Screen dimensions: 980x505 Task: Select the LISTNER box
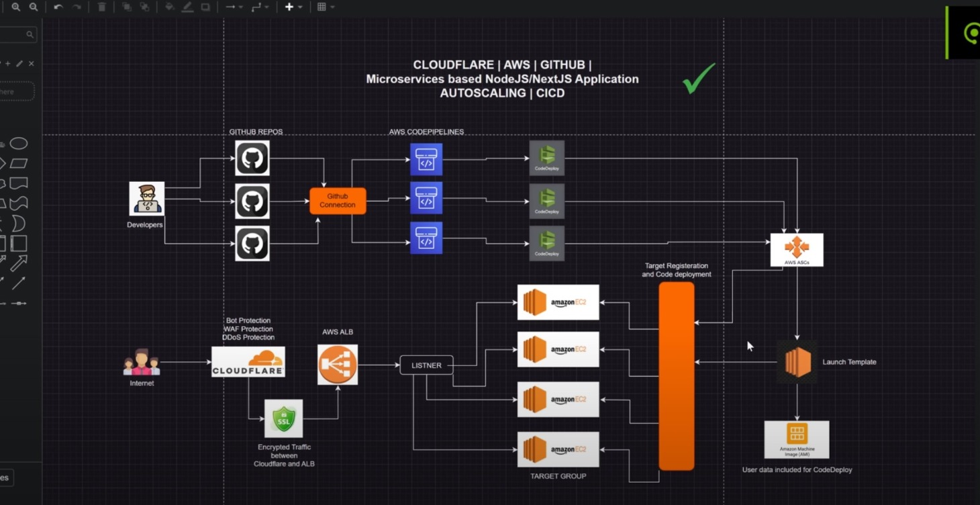pos(427,365)
